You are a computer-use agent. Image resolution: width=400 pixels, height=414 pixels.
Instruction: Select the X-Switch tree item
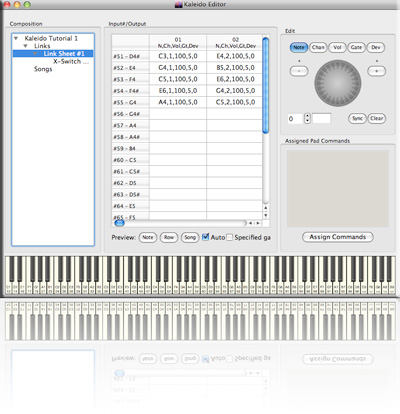[x=71, y=61]
